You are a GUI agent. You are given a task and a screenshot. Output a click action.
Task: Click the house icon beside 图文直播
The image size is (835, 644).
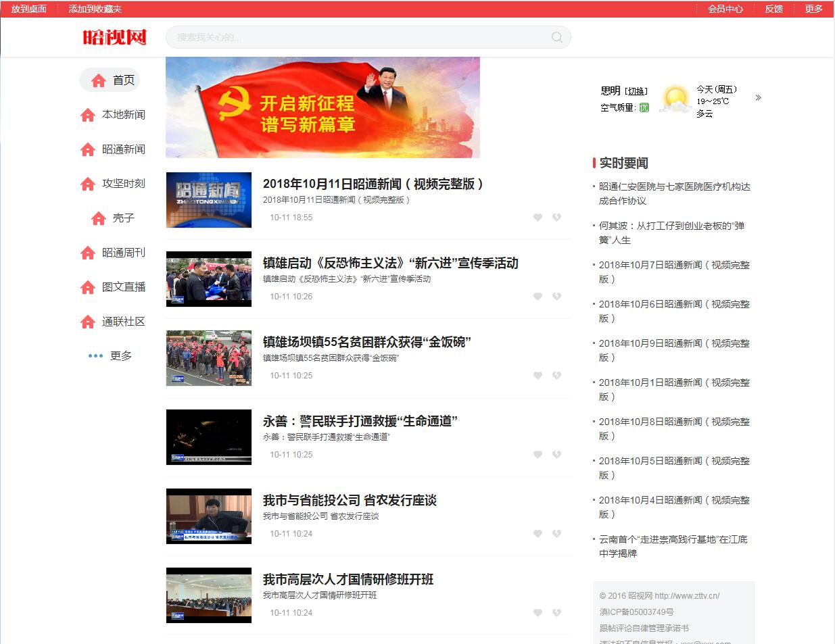tap(88, 287)
